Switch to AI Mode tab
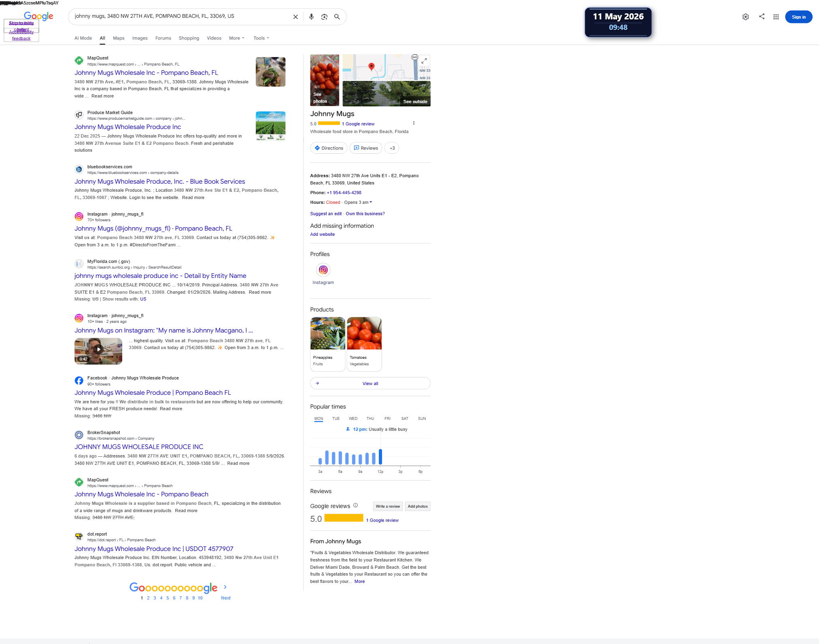Image resolution: width=824 pixels, height=644 pixels. click(x=83, y=38)
